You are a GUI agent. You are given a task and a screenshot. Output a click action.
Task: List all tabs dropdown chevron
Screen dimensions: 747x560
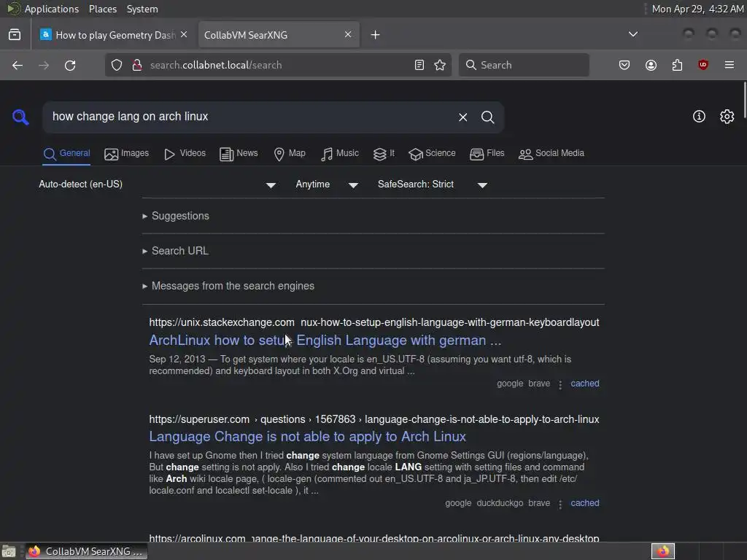coord(632,34)
